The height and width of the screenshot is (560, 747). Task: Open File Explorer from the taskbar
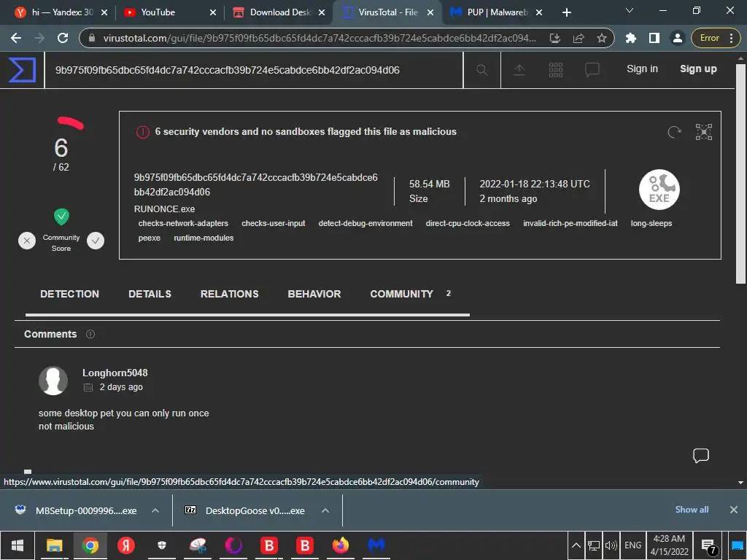(x=54, y=545)
